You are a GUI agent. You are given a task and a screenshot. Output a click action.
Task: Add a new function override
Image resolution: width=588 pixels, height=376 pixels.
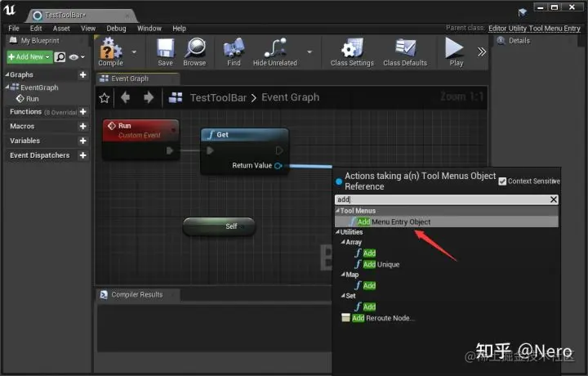82,111
